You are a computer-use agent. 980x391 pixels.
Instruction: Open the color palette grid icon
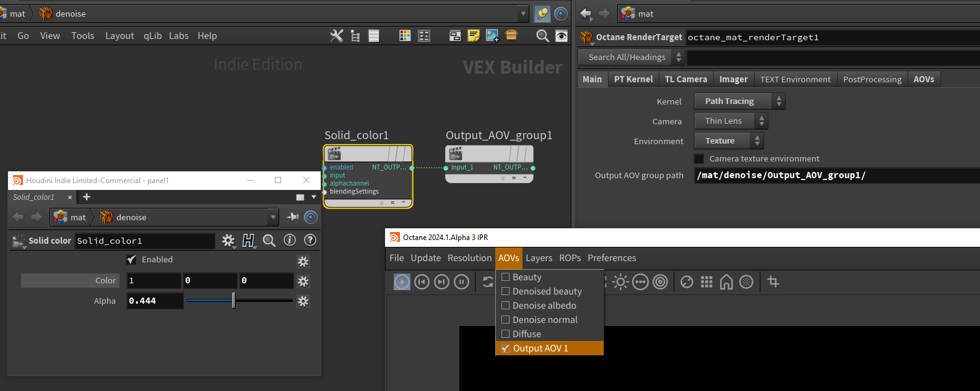point(405,36)
